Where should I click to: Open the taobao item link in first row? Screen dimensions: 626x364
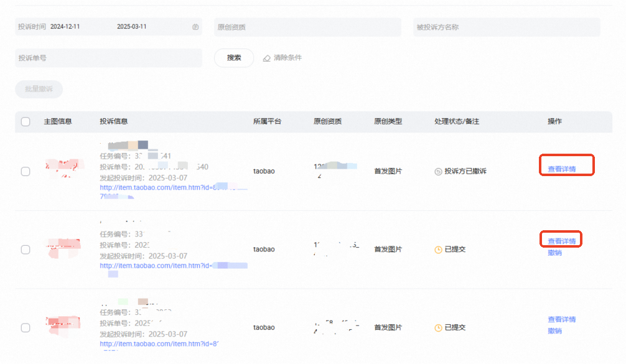coord(173,192)
